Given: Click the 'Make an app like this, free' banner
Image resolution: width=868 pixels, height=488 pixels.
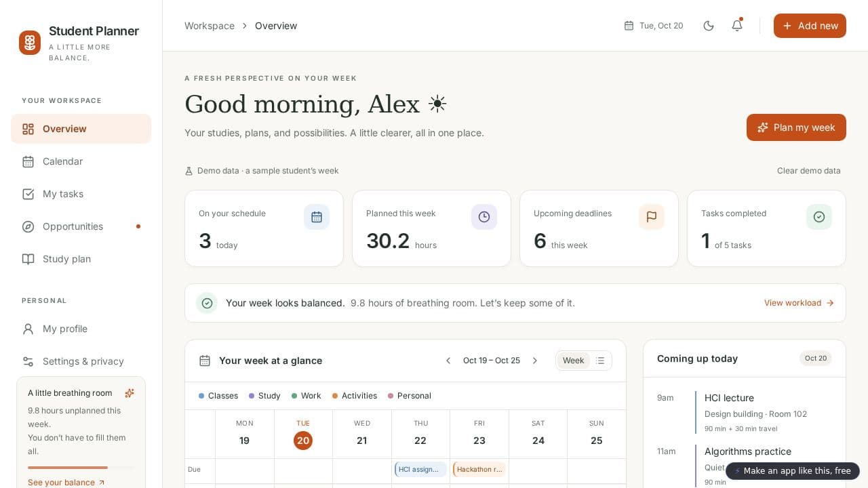Looking at the screenshot, I should [793, 471].
